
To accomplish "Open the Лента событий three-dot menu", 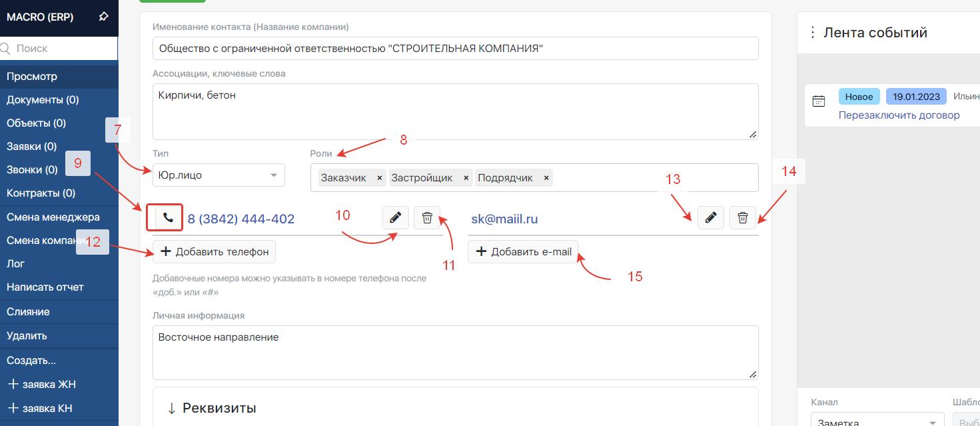I will pyautogui.click(x=812, y=33).
